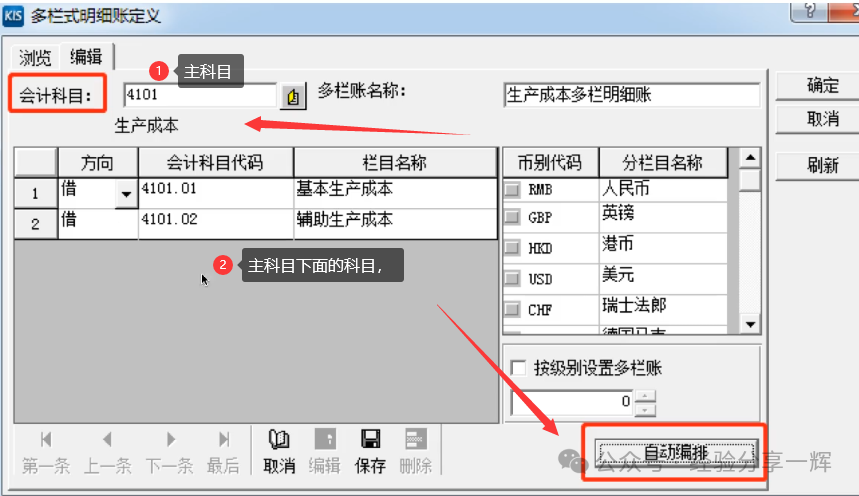
Task: Check the HKD currency checkbox
Action: tap(512, 248)
